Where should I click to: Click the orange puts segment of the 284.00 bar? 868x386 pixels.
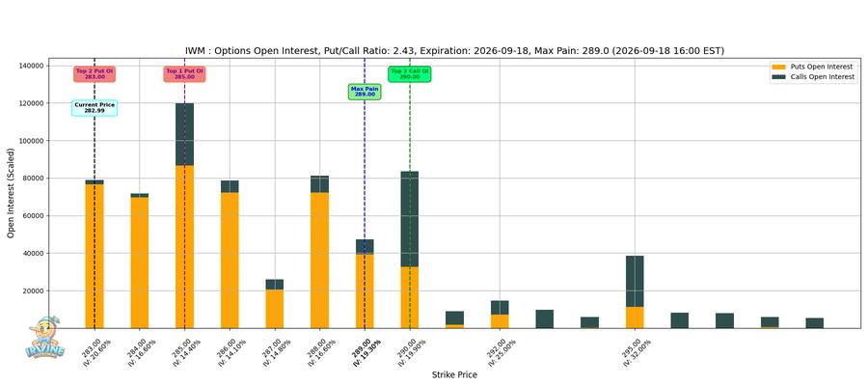tap(140, 262)
